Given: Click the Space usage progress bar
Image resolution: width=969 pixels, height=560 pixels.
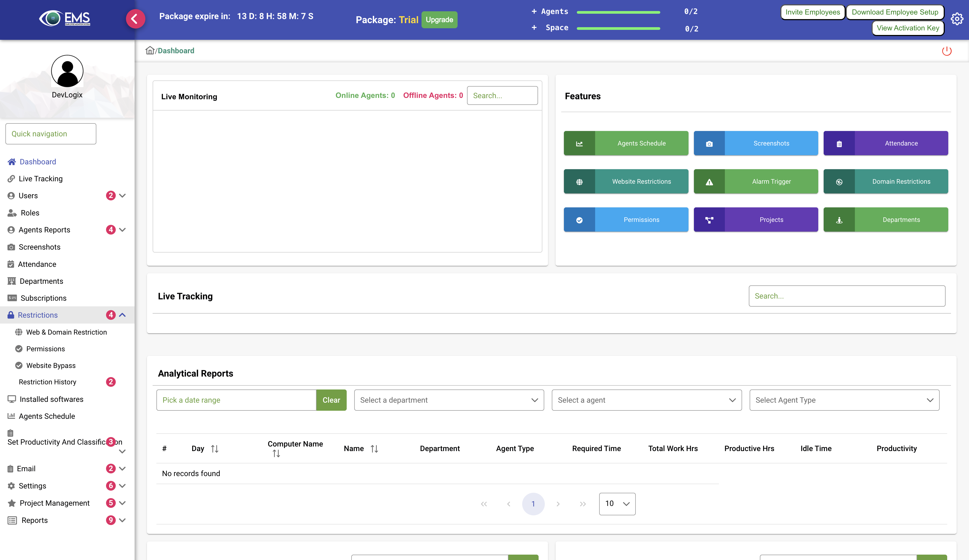Looking at the screenshot, I should click(x=618, y=29).
